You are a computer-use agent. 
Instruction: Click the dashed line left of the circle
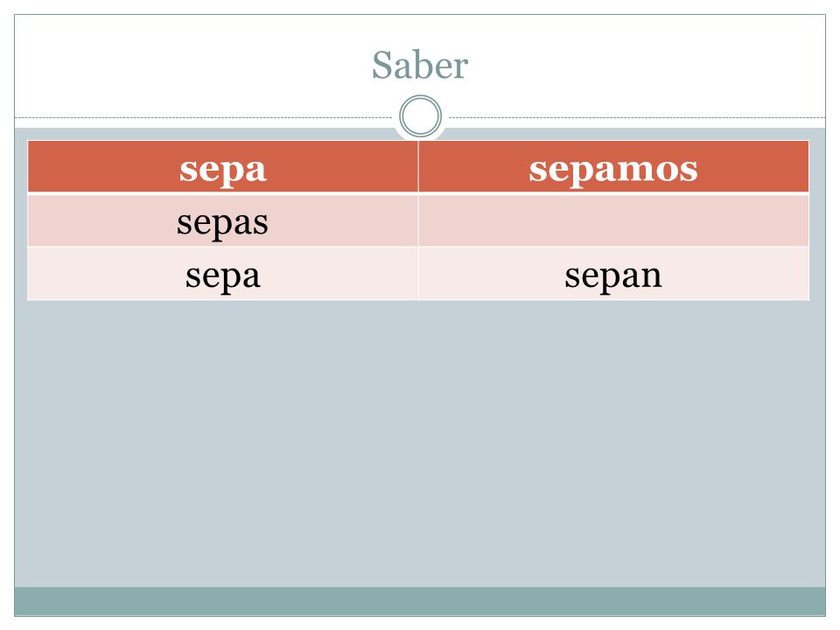(204, 117)
